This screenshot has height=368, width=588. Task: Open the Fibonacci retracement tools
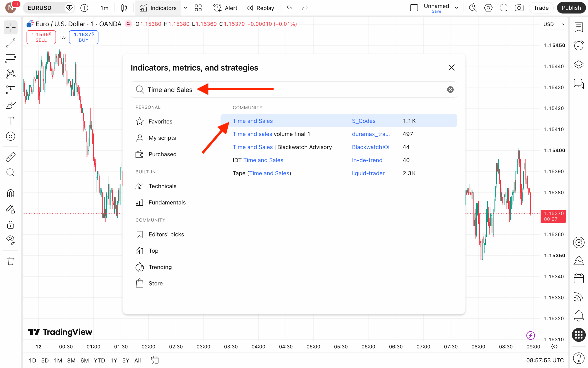[x=10, y=58]
